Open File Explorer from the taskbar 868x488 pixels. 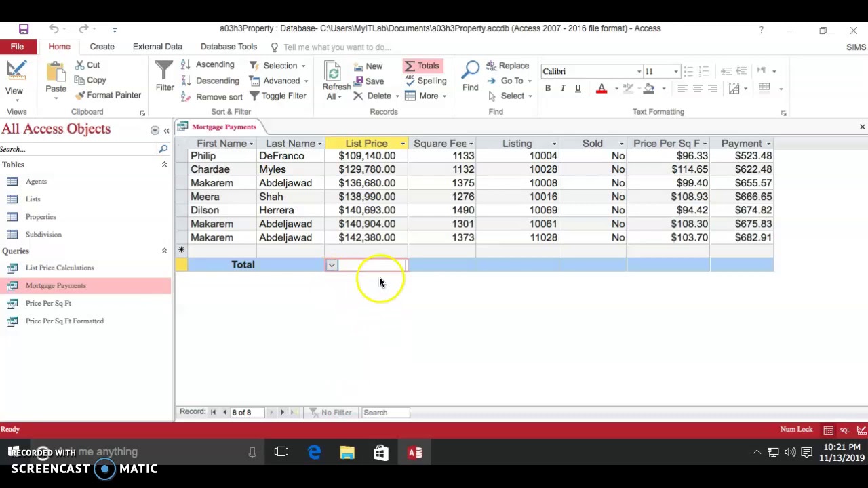(347, 453)
